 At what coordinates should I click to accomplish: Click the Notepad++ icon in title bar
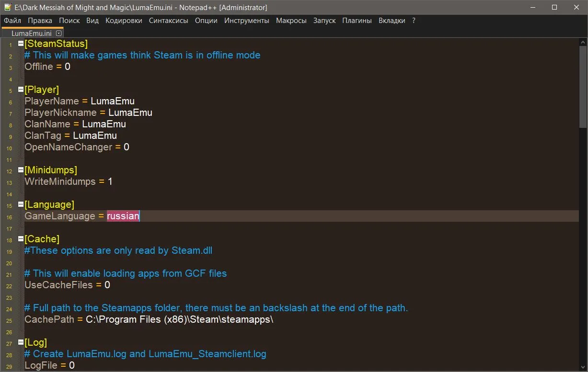[7, 7]
